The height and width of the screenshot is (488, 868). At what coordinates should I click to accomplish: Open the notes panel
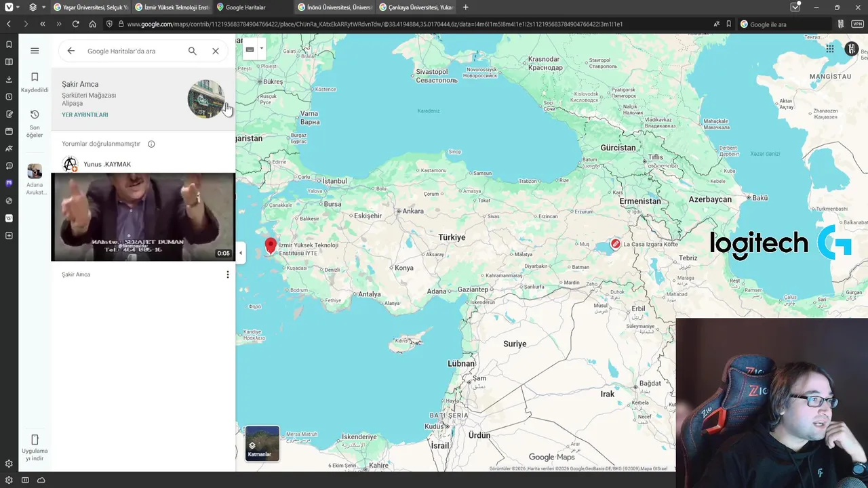click(9, 114)
